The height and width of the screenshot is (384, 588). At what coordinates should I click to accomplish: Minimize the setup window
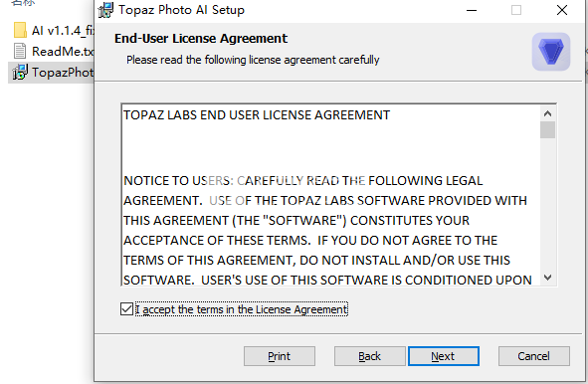click(x=472, y=10)
